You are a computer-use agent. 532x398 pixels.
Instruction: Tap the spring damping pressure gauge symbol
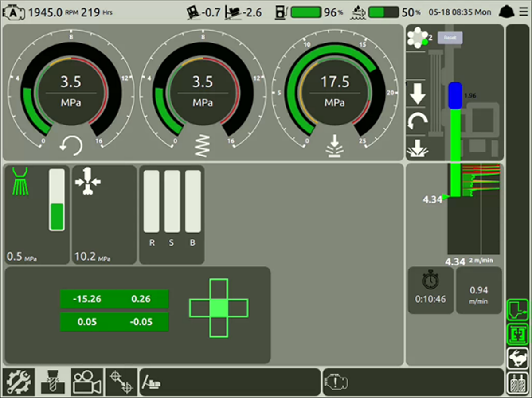(203, 146)
